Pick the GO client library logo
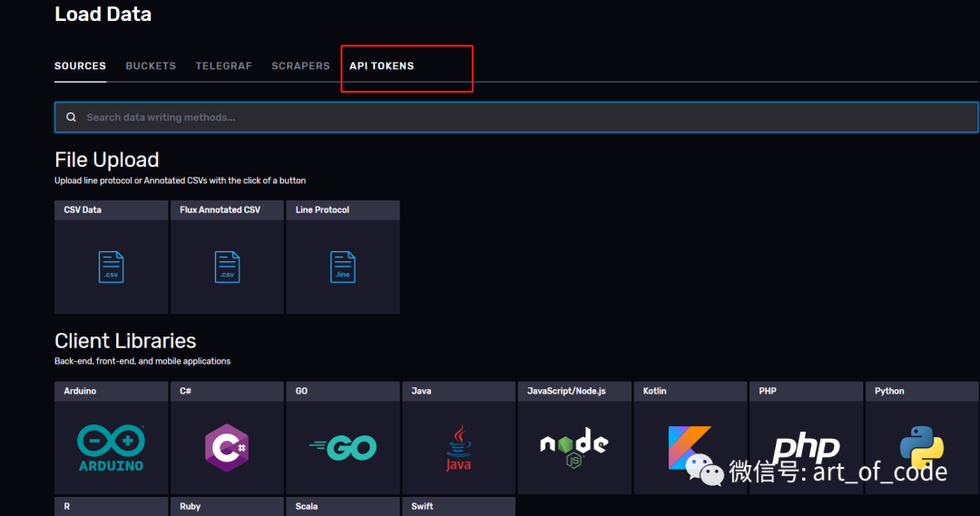 tap(342, 447)
